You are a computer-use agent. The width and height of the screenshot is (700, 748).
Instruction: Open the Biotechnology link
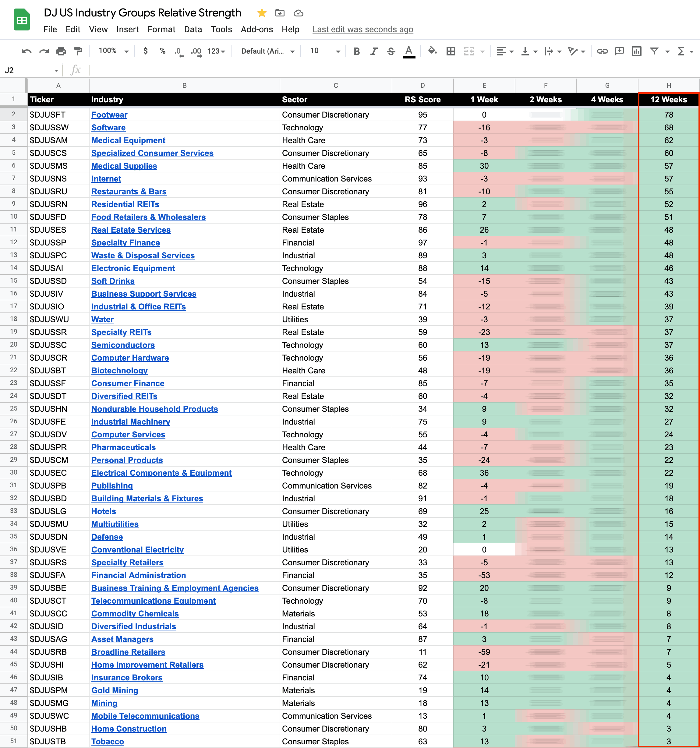pyautogui.click(x=119, y=371)
